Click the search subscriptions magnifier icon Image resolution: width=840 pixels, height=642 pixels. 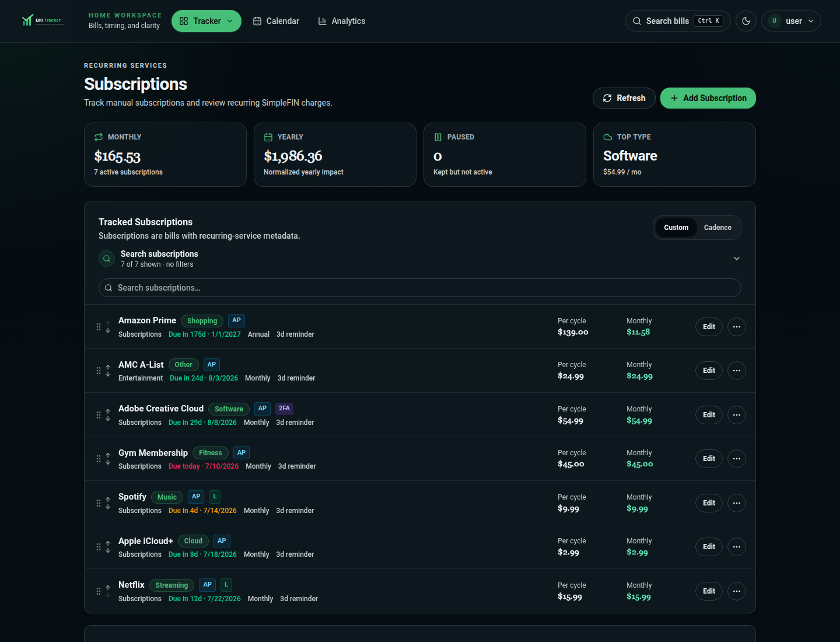tap(107, 259)
